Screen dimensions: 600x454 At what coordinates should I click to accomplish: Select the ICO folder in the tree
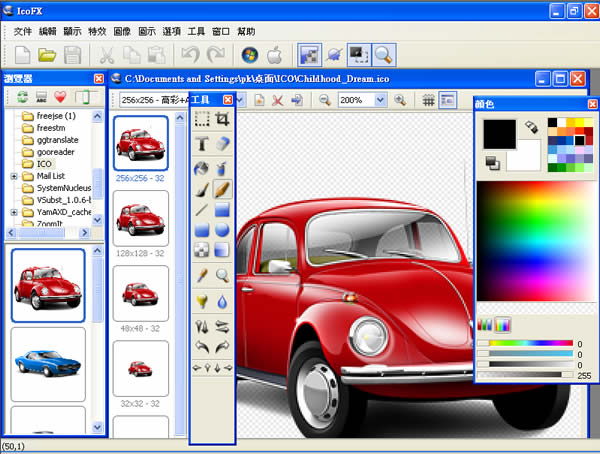(x=44, y=163)
